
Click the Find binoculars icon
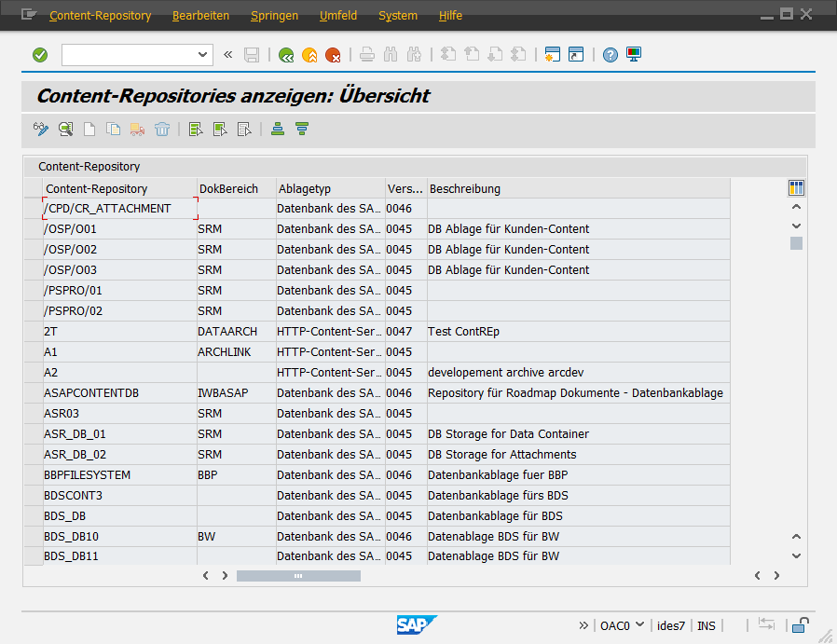coord(391,55)
